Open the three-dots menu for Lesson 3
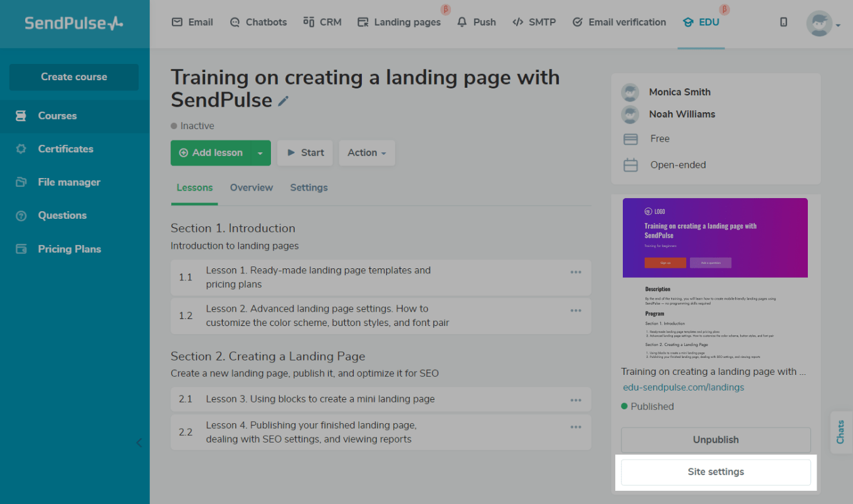Screen dimensions: 853x504 click(x=576, y=400)
